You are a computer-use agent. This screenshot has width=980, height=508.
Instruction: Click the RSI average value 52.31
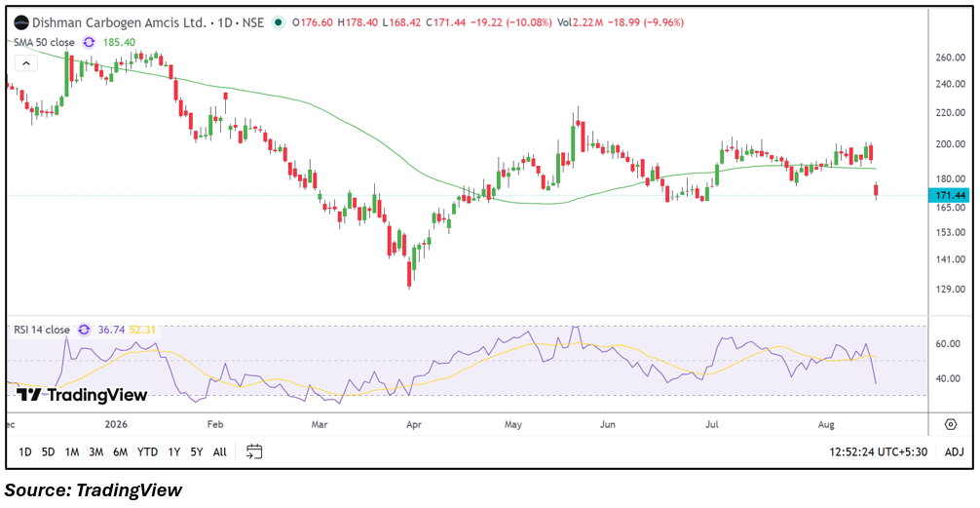click(x=142, y=330)
